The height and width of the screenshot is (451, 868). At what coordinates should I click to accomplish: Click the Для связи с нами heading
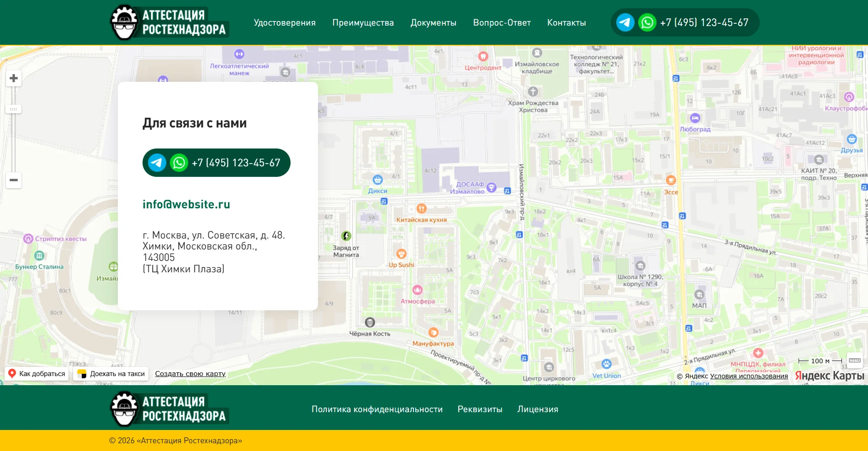pos(195,123)
